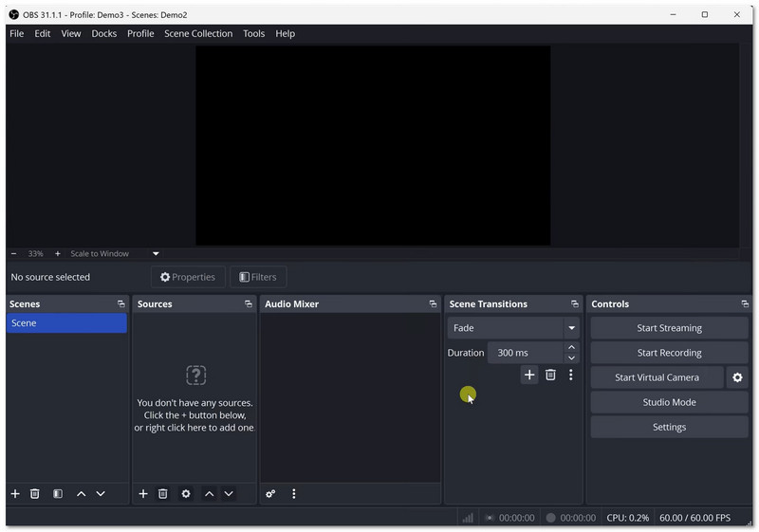Add configurable transition plus icon

point(529,375)
